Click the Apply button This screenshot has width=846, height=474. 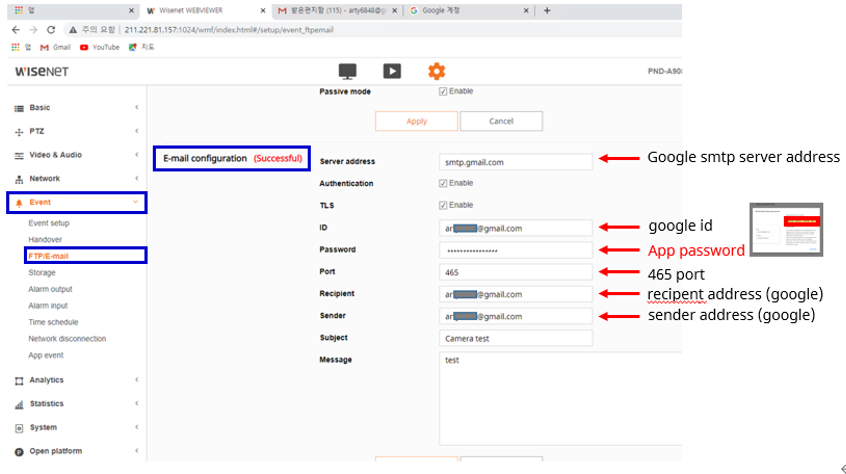416,121
